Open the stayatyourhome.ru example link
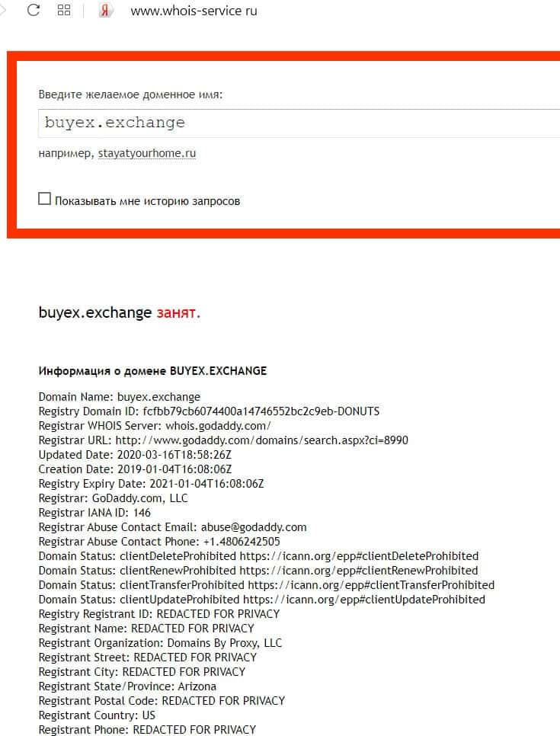This screenshot has width=560, height=736. [147, 153]
